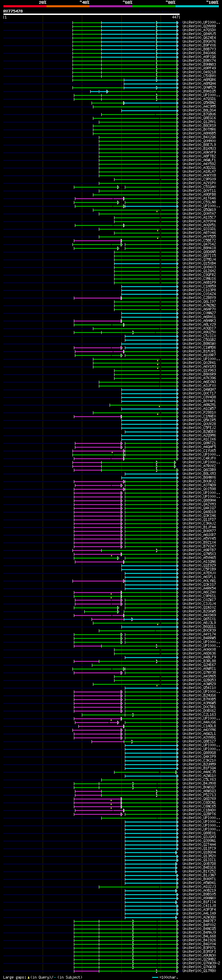Select the UniRef100_A8MQH4 label
The width and height of the screenshot is (222, 980).
coord(199,84)
